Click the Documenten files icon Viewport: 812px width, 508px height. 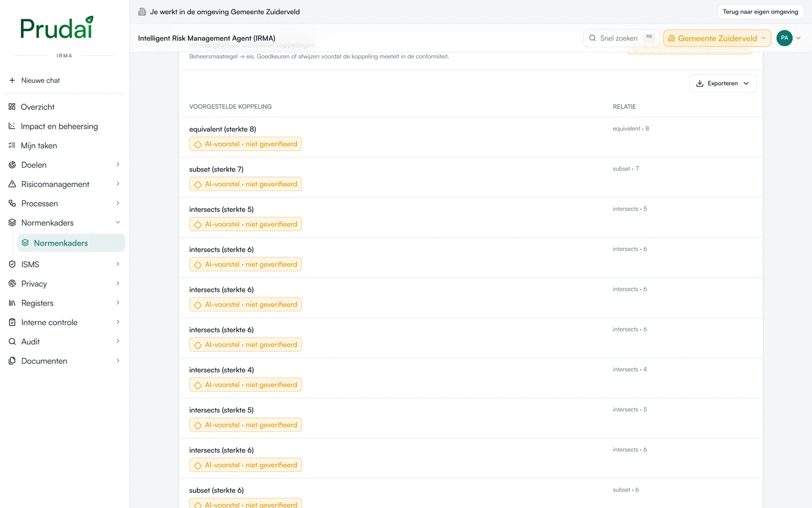[12, 361]
